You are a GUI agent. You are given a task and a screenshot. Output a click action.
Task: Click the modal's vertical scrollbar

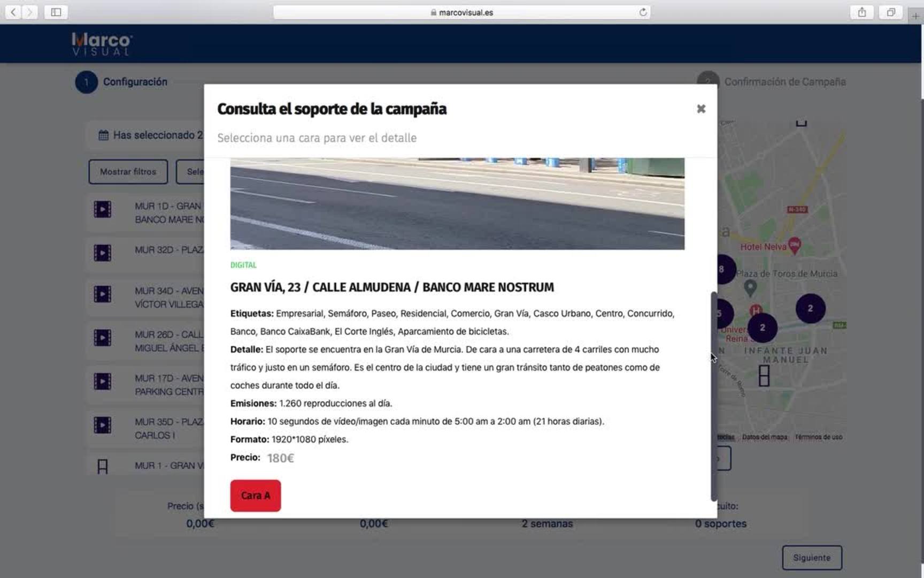pyautogui.click(x=713, y=396)
